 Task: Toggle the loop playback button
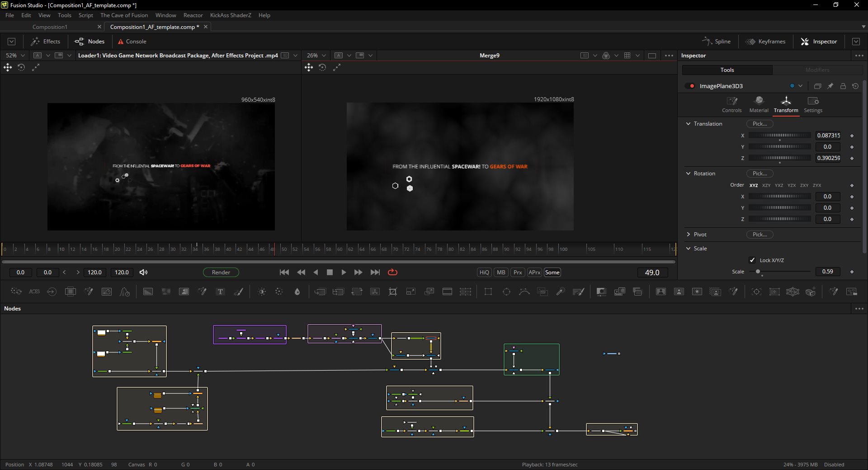pos(392,272)
